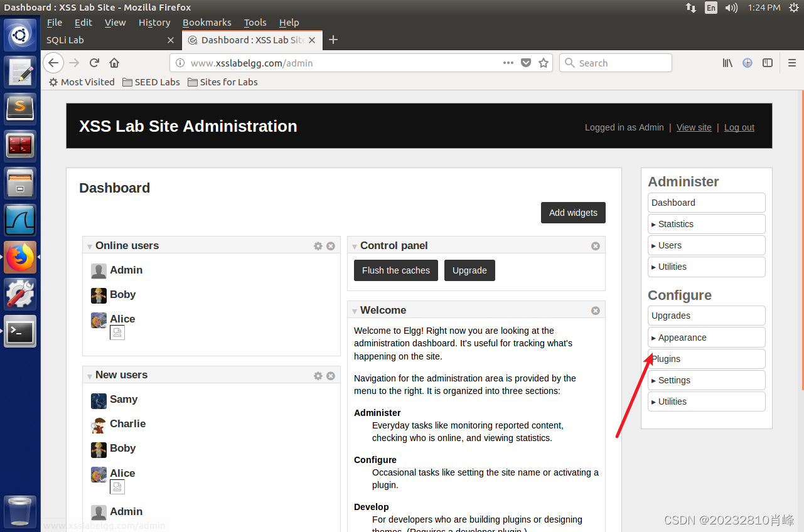Expand Utilities under Administer

coord(706,267)
